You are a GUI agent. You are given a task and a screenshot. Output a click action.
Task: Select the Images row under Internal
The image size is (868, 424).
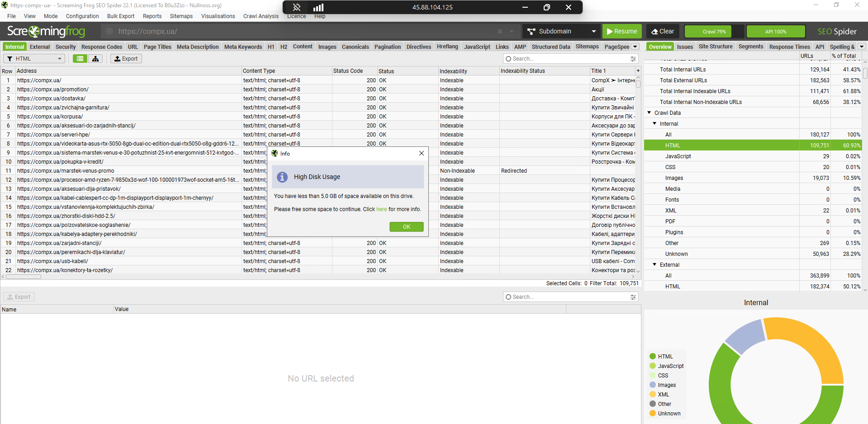(x=753, y=178)
